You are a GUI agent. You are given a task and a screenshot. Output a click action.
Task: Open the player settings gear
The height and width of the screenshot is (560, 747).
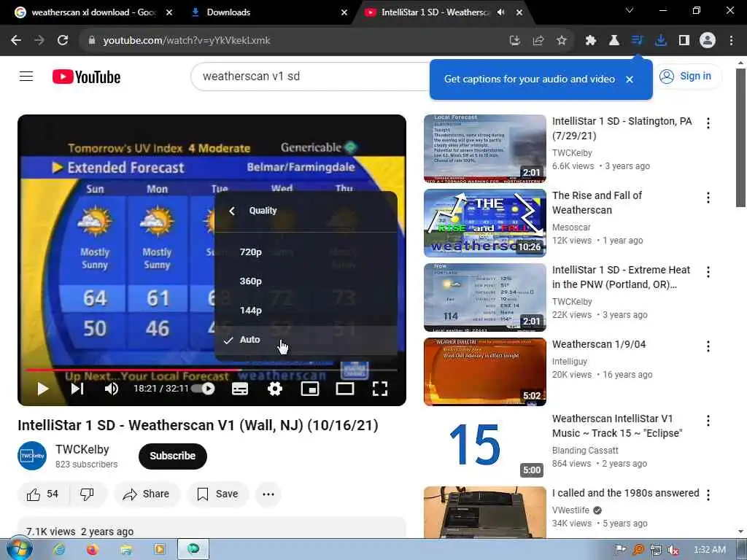(275, 389)
